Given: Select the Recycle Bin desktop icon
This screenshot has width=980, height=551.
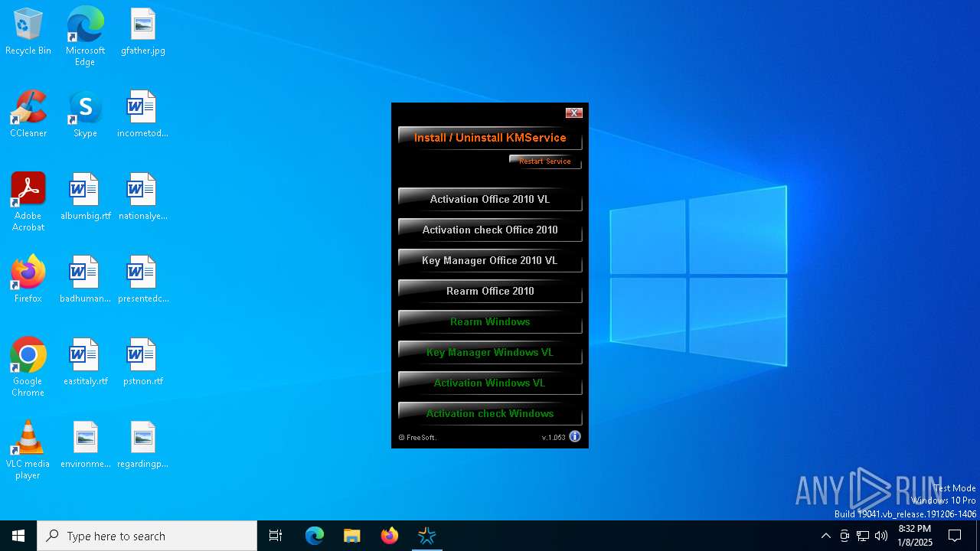Looking at the screenshot, I should (x=28, y=32).
